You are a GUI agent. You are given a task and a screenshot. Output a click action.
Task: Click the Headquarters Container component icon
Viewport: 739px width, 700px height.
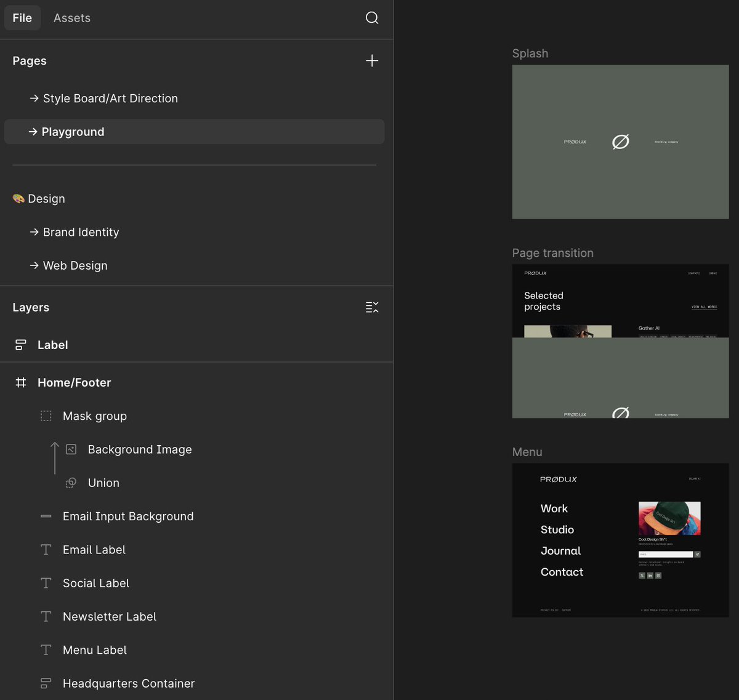(x=46, y=683)
